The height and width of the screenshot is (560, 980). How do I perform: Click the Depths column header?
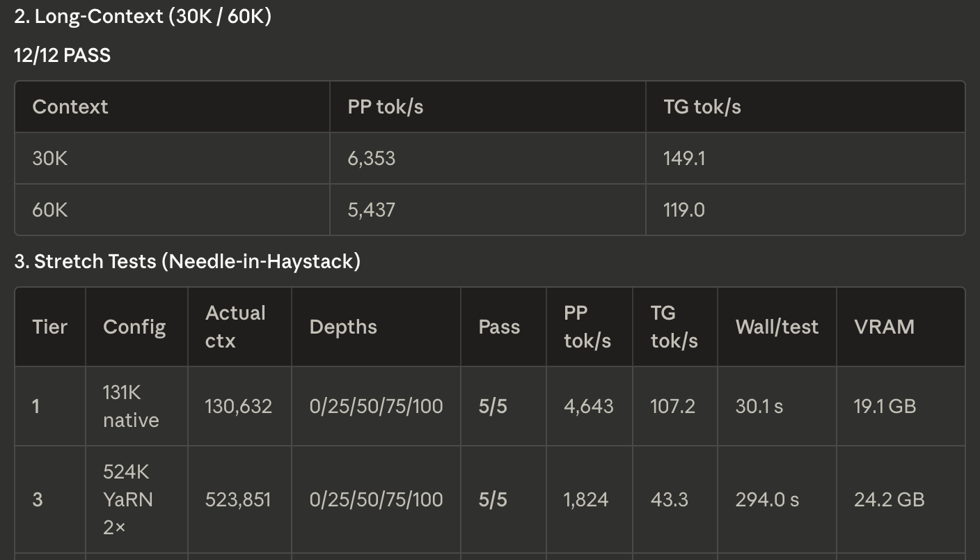point(343,327)
